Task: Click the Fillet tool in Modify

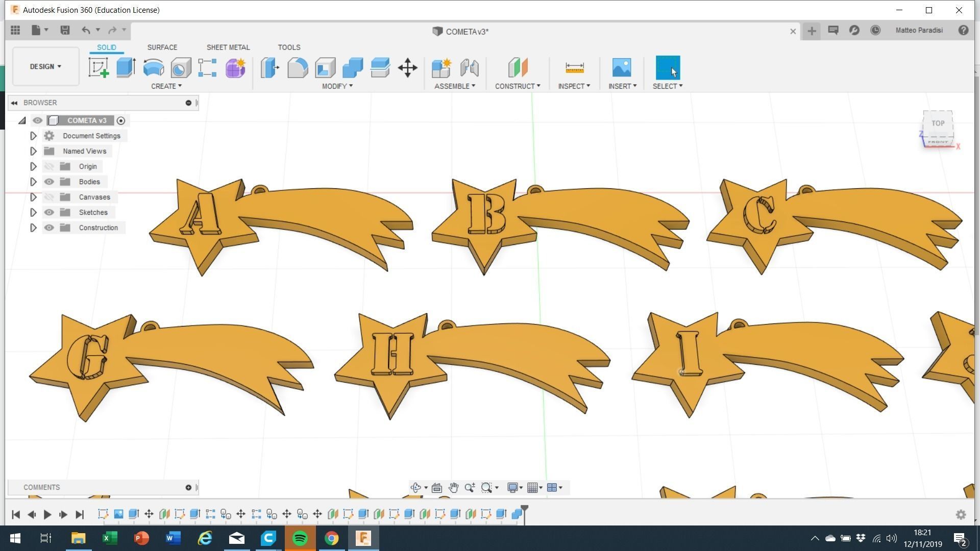Action: pos(298,67)
